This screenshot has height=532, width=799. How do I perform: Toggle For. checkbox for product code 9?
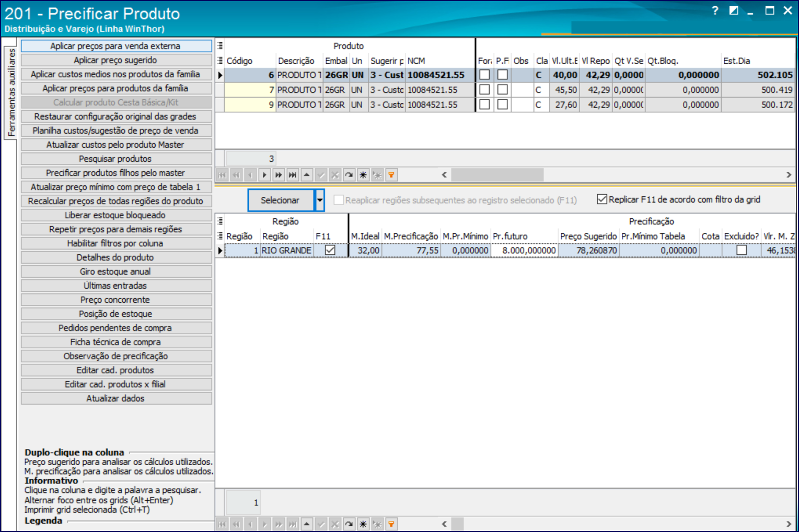coord(485,104)
